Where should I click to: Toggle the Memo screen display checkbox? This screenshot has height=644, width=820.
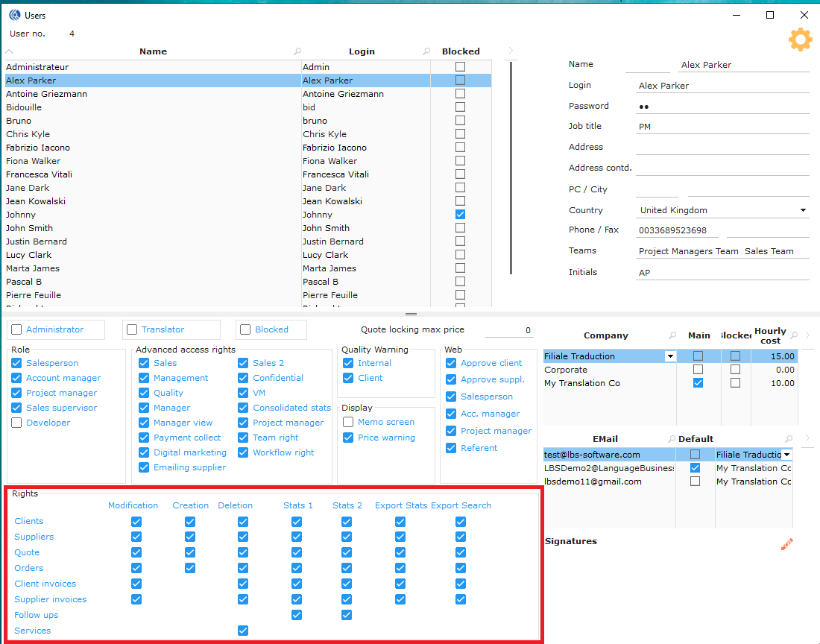click(x=348, y=422)
